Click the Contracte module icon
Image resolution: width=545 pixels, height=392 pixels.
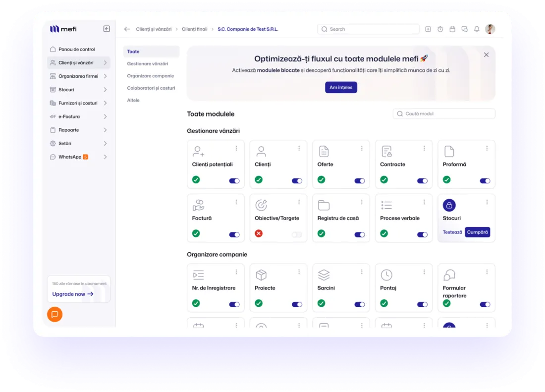pyautogui.click(x=386, y=152)
